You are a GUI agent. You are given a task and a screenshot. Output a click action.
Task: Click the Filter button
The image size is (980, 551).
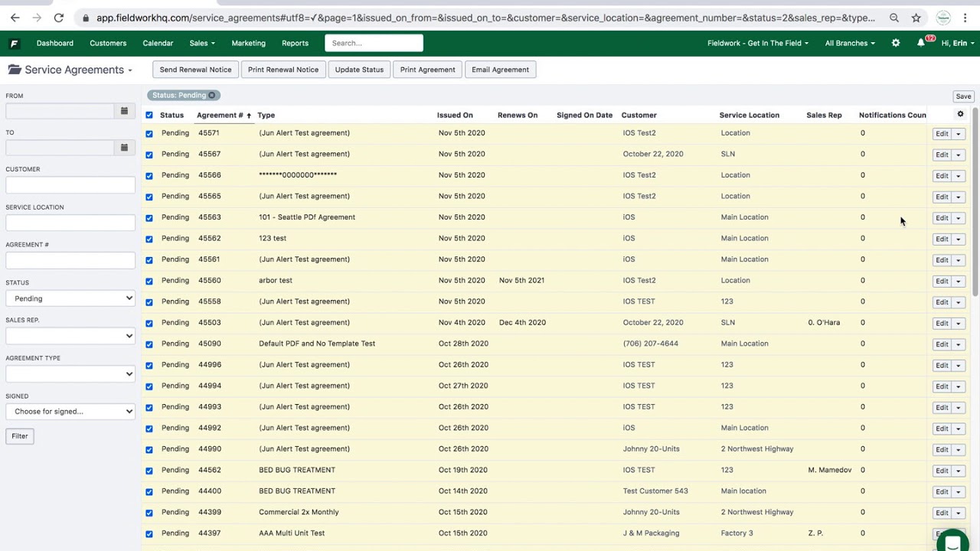click(20, 436)
